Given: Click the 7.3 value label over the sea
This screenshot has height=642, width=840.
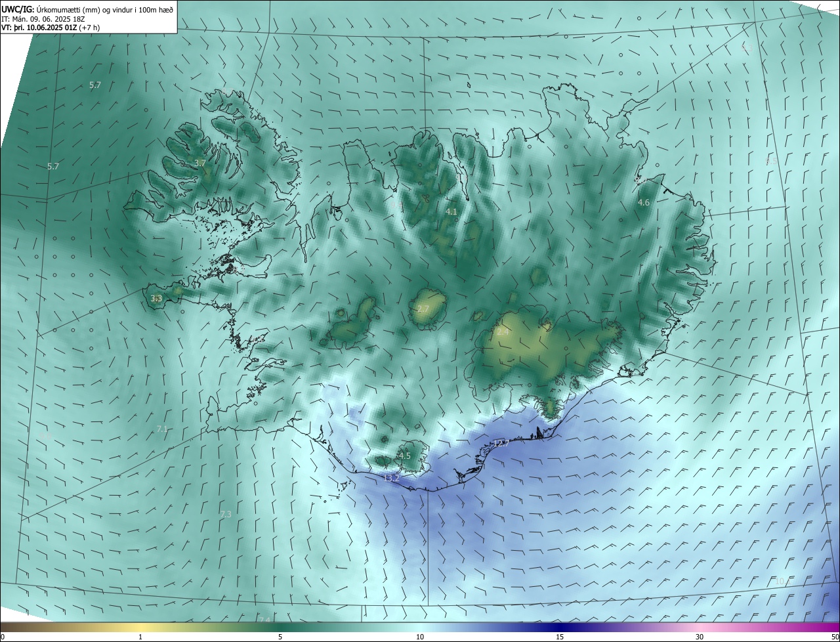Looking at the screenshot, I should tap(226, 514).
